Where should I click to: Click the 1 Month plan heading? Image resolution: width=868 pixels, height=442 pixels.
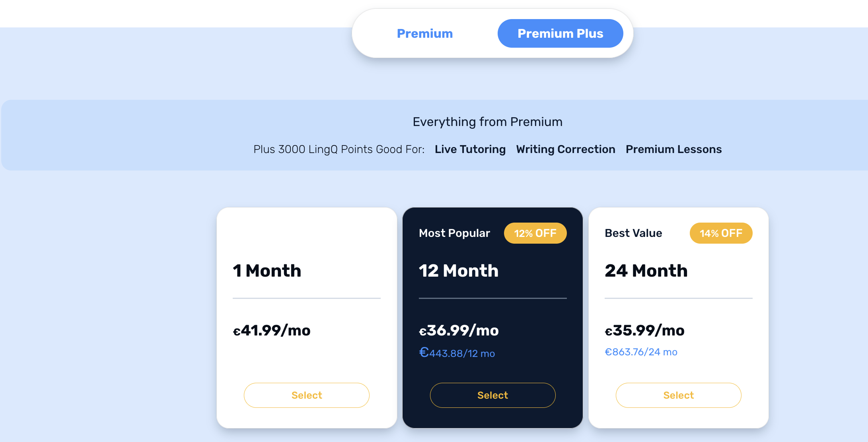pyautogui.click(x=267, y=271)
